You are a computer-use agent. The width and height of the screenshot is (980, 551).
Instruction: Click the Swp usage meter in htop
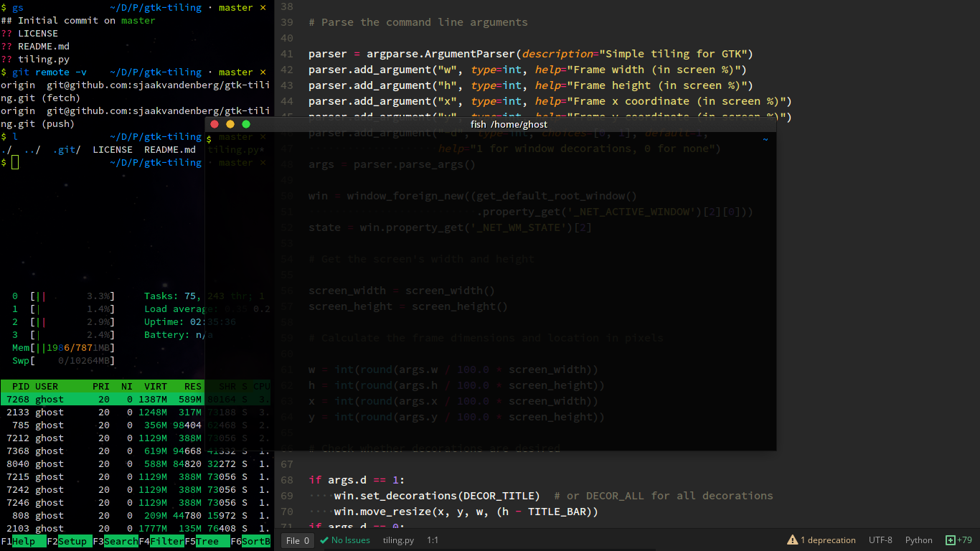(x=63, y=361)
